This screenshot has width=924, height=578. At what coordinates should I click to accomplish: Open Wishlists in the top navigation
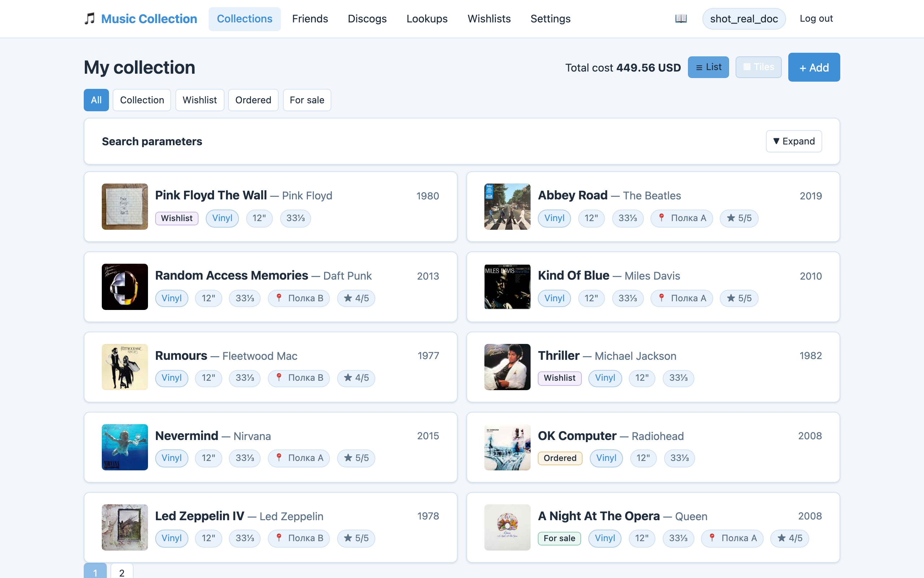[x=489, y=19]
